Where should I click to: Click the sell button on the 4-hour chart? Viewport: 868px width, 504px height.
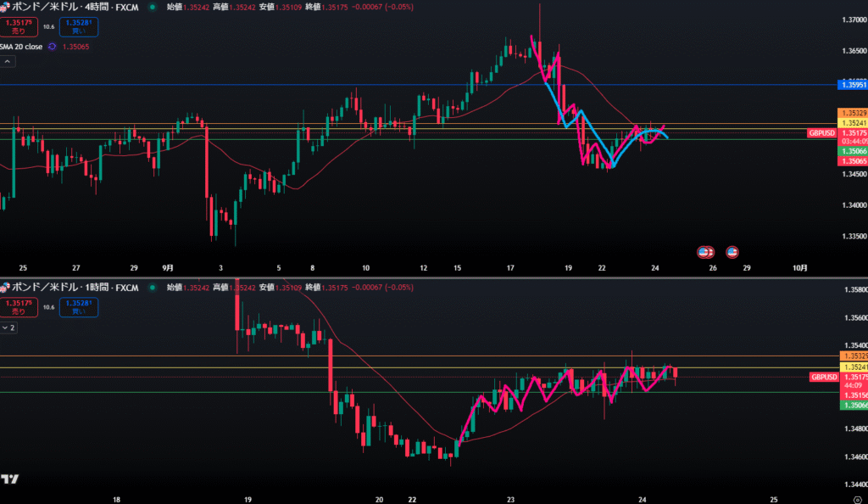[19, 27]
